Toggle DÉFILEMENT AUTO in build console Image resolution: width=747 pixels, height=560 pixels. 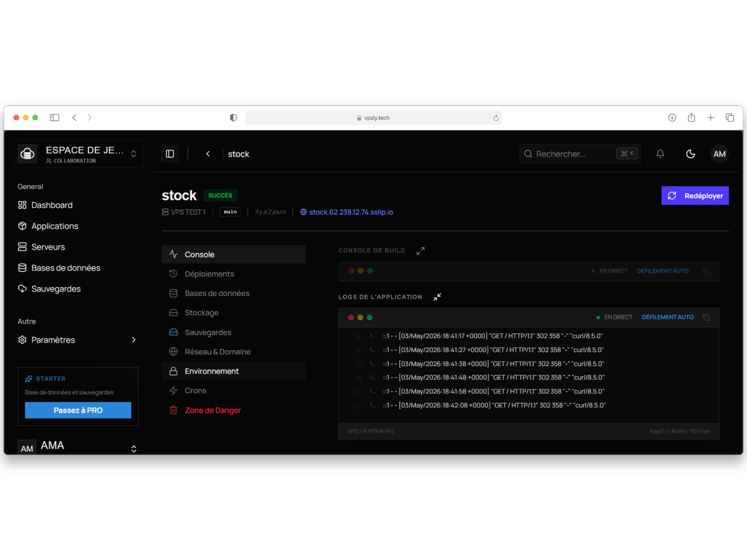pos(663,271)
